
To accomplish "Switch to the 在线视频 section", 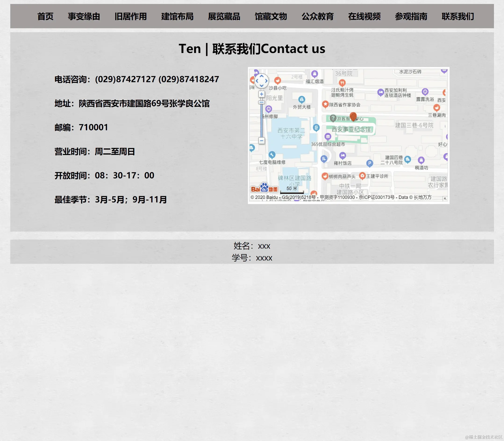I will (x=364, y=17).
